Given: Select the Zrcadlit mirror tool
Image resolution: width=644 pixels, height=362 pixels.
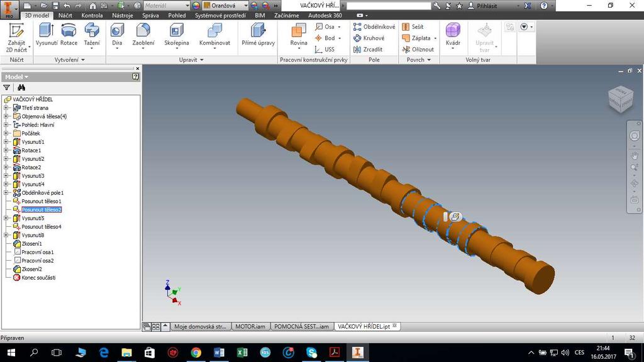Looking at the screenshot, I should 367,49.
